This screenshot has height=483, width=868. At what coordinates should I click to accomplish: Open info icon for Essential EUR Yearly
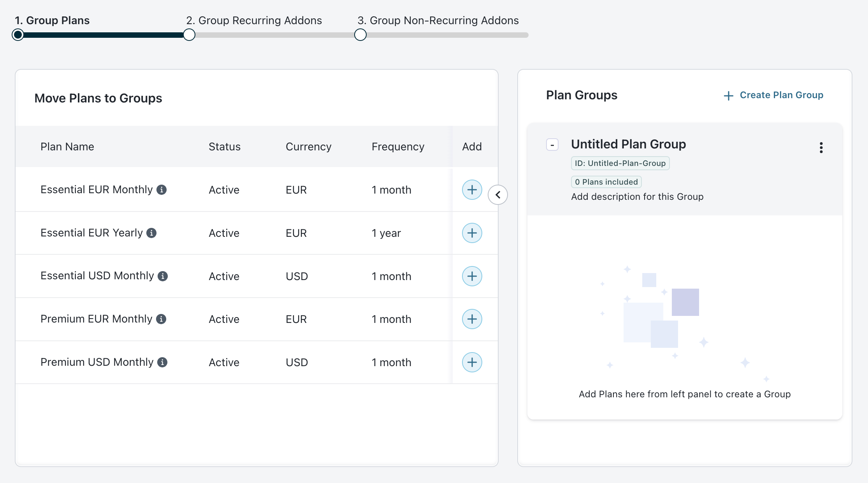[x=151, y=233]
